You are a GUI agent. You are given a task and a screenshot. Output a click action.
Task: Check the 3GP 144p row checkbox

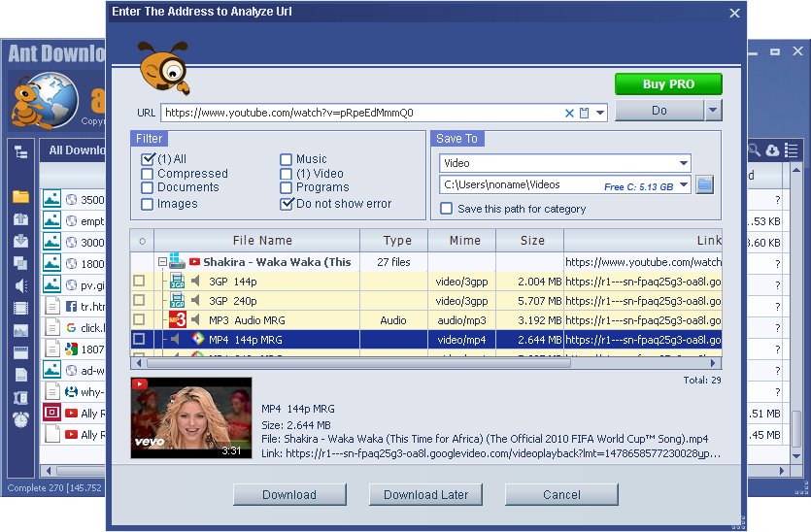[139, 281]
